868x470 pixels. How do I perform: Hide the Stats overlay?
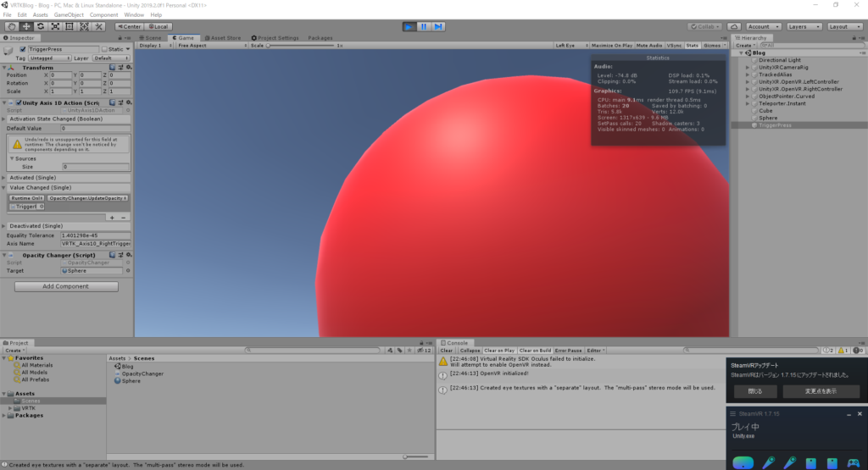[x=693, y=46]
